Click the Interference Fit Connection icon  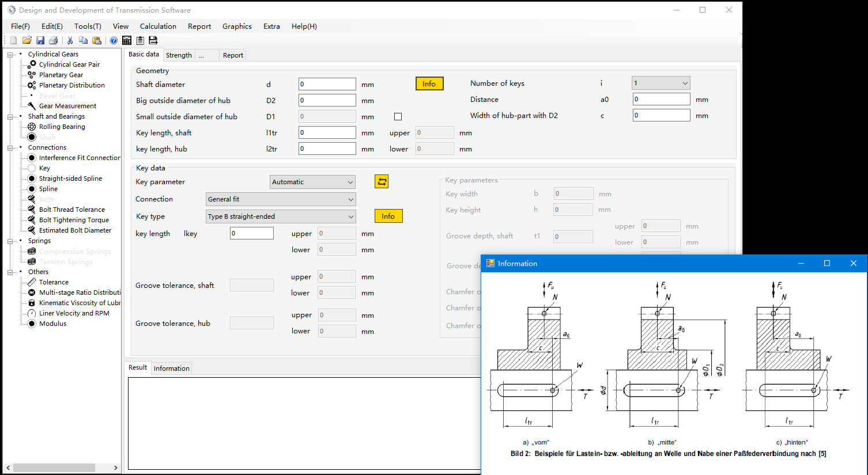[x=32, y=158]
